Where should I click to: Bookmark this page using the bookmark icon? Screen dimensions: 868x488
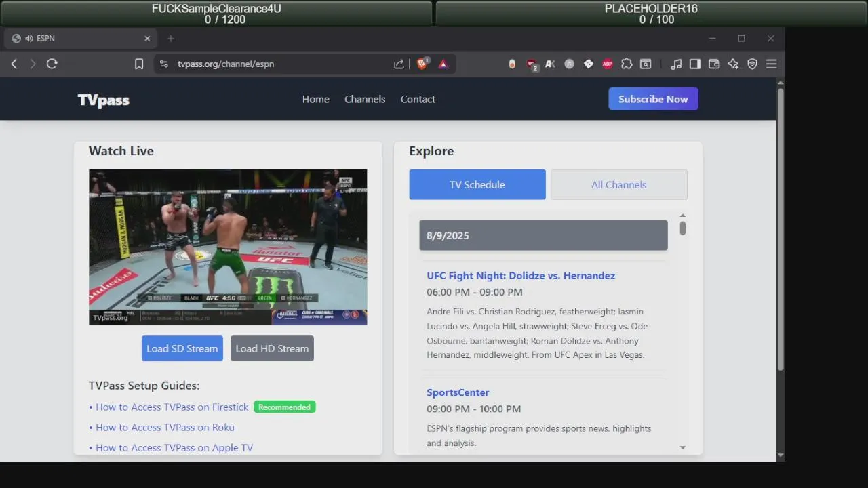(139, 64)
